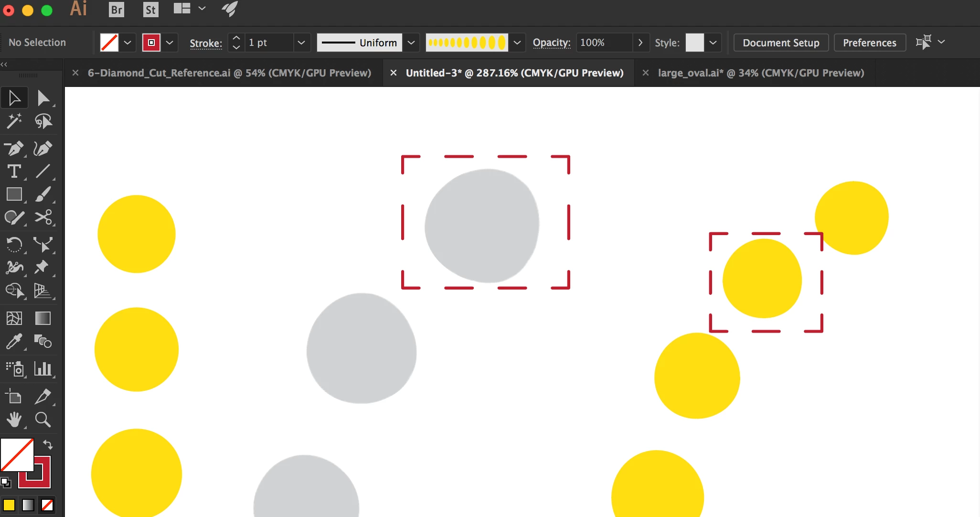Switch to large_oval.ai tab
This screenshot has width=980, height=517.
(x=761, y=73)
